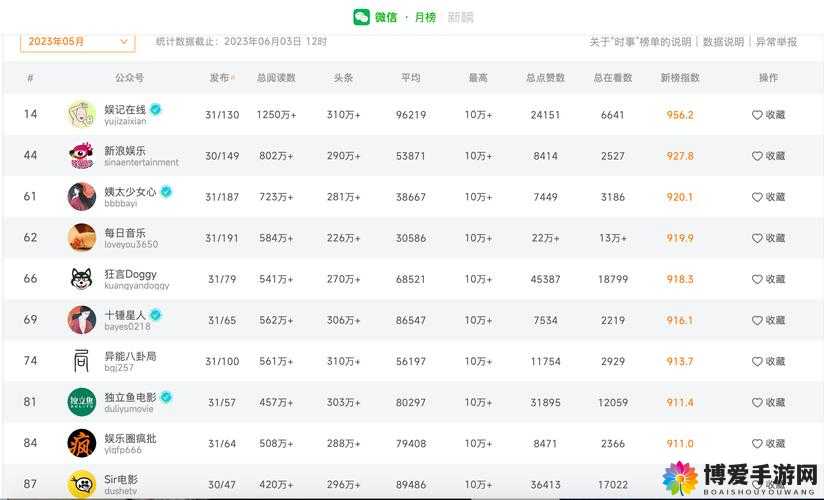Open 每日音乐 account avatar
The image size is (824, 500).
click(x=82, y=237)
